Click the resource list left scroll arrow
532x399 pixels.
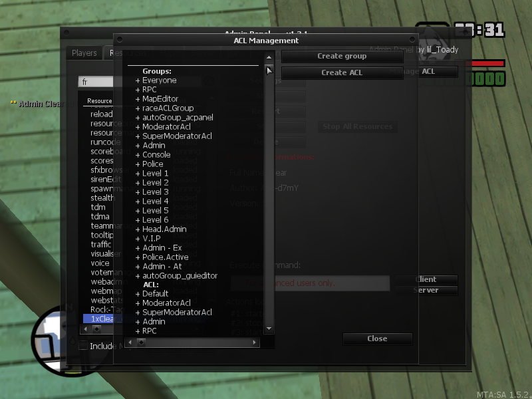tap(86, 329)
